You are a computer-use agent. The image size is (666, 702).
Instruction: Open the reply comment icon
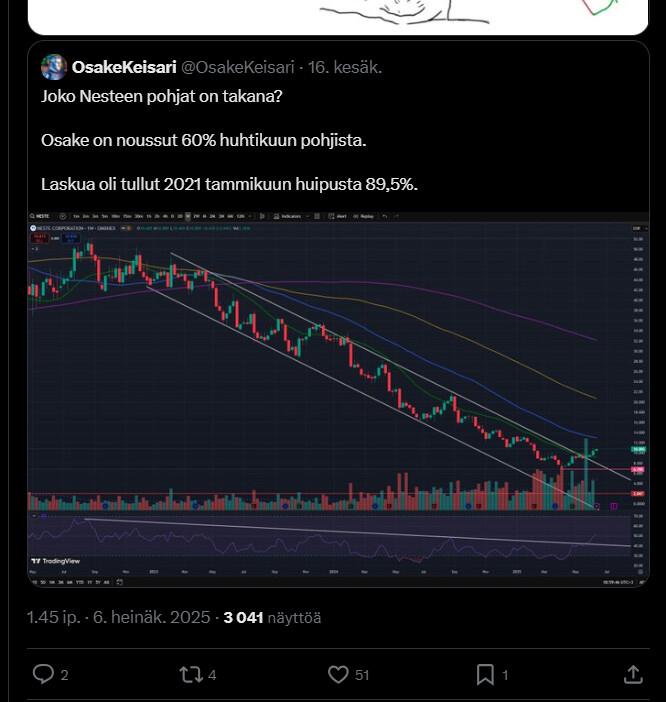43,674
